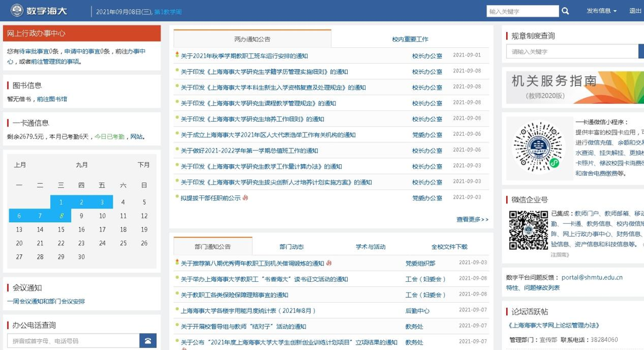Switch to the 部门动态 tab
644x350 pixels.
[x=291, y=247]
